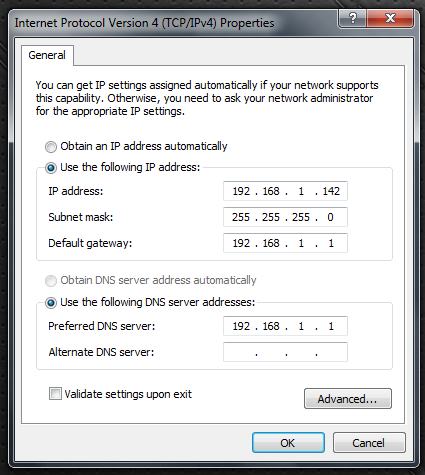This screenshot has height=475, width=425.
Task: Select Use the following DNS server addresses
Action: coord(51,303)
